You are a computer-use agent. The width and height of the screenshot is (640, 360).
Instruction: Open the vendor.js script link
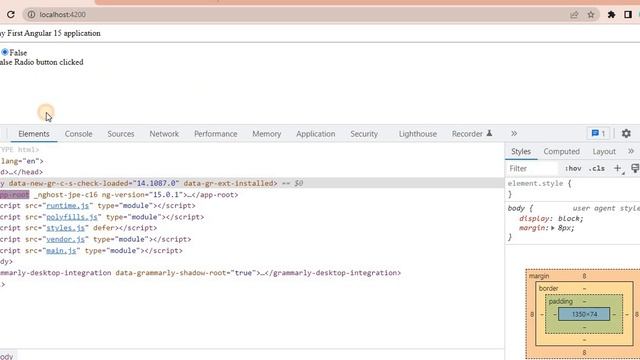tap(65, 239)
